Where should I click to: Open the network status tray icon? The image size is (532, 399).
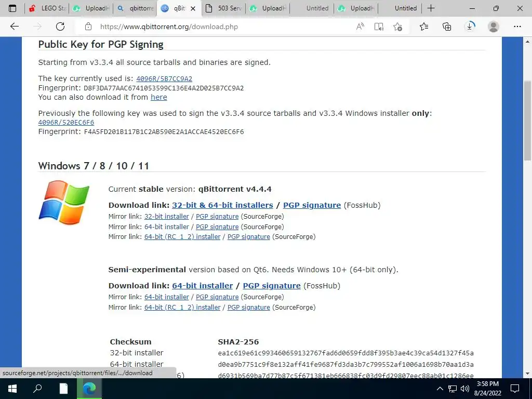coord(453,389)
